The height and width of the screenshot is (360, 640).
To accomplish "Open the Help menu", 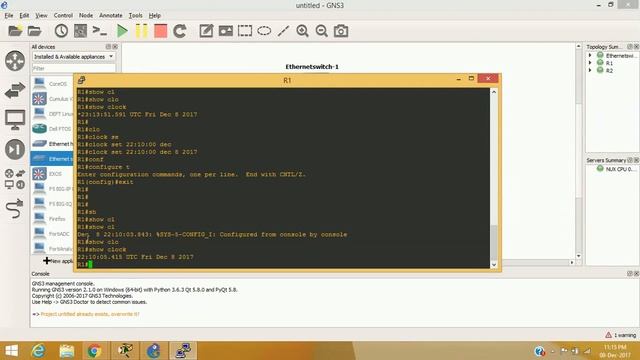I will (x=154, y=16).
